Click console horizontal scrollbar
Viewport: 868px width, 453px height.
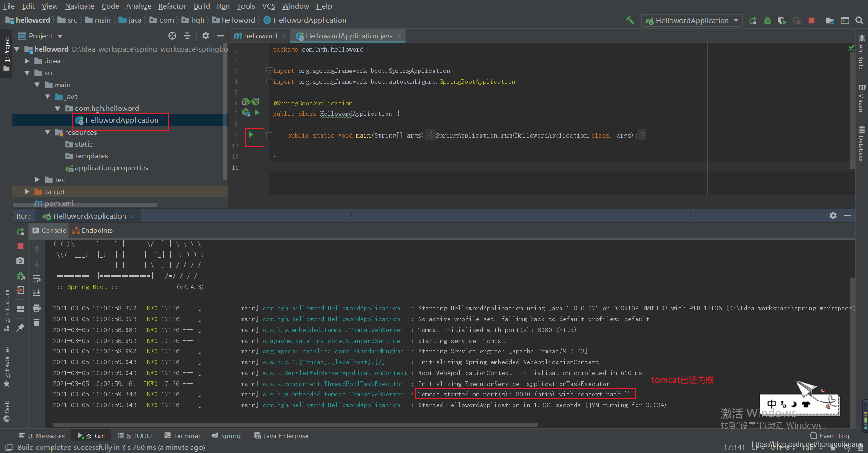pos(295,425)
